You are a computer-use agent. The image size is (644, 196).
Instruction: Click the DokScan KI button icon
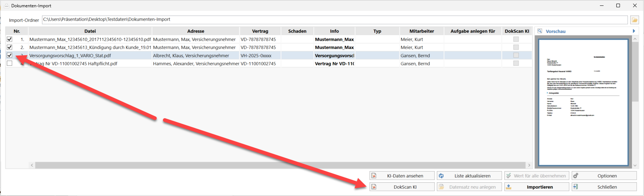click(x=374, y=187)
